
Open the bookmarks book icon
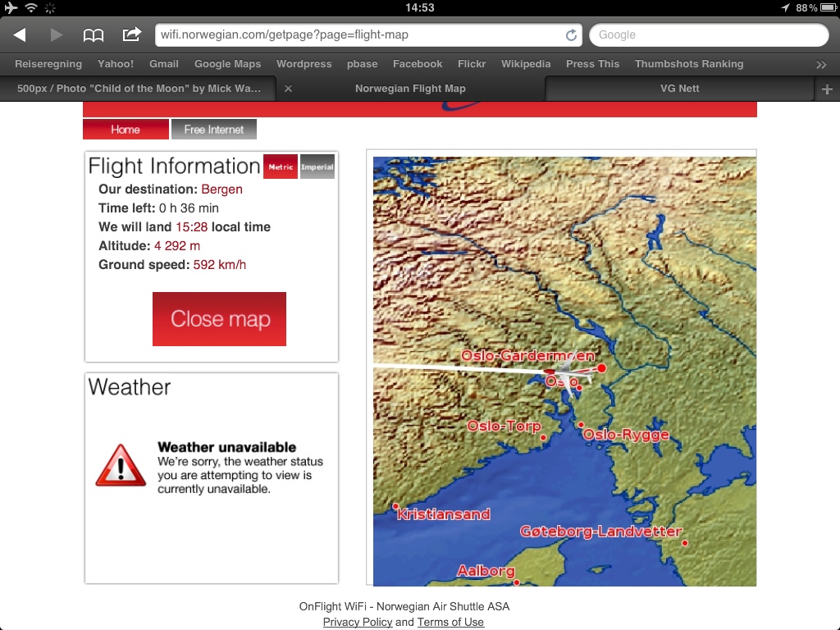tap(94, 35)
